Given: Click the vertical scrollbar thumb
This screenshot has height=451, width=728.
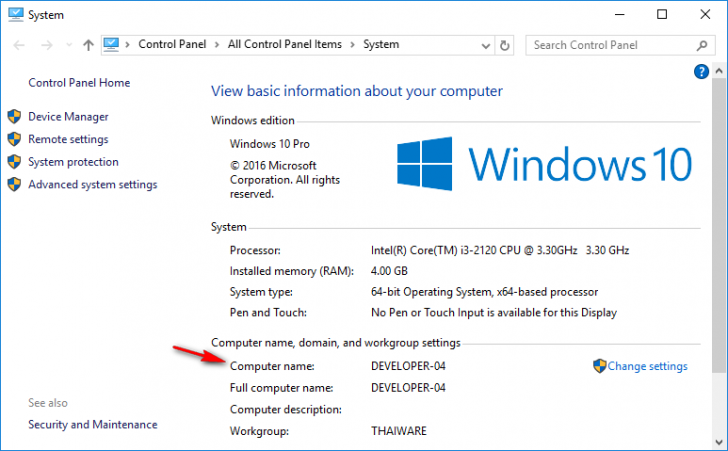Looking at the screenshot, I should pos(719,225).
